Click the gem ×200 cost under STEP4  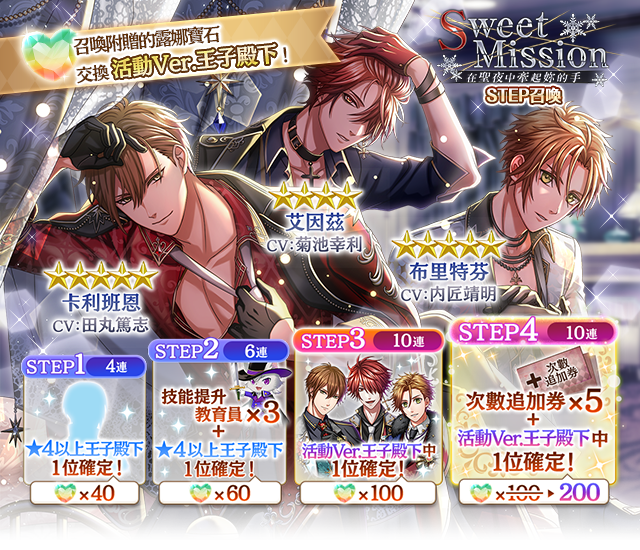tap(534, 494)
